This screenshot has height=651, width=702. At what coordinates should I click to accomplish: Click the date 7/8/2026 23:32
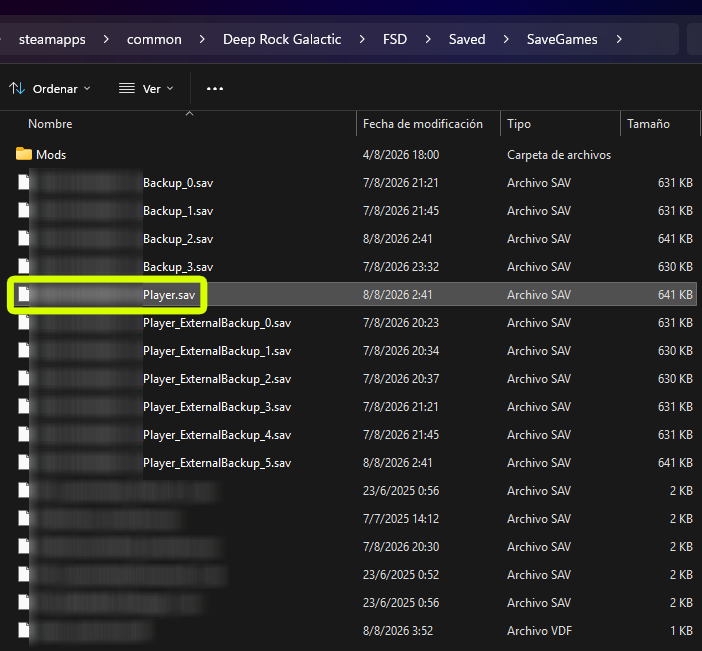(x=401, y=267)
